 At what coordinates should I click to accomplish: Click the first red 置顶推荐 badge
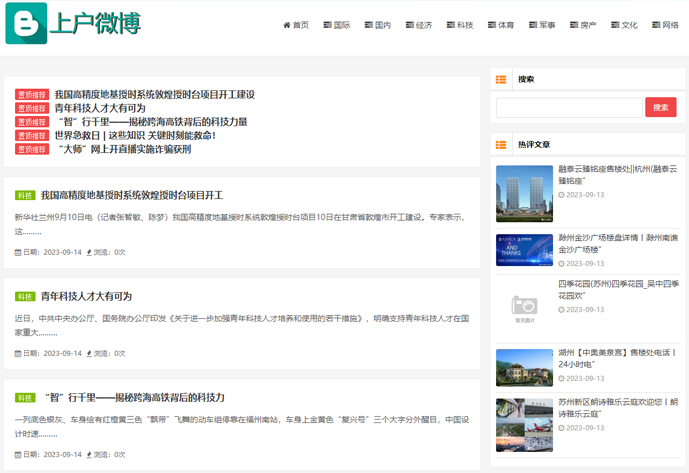click(32, 95)
